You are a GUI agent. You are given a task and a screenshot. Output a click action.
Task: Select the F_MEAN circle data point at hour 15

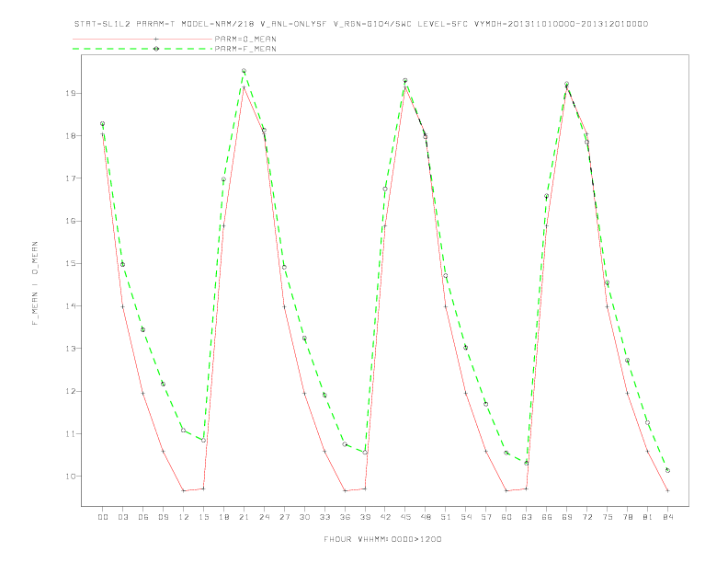203,441
